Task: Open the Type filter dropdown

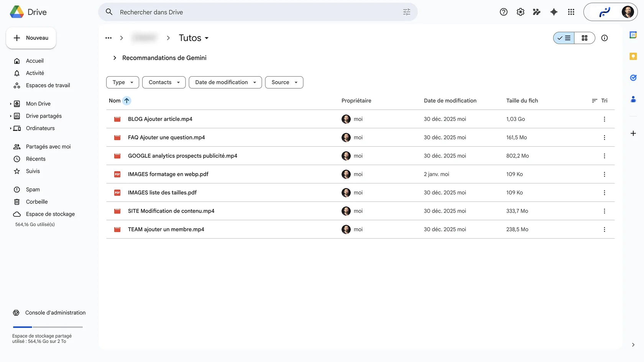Action: click(x=123, y=82)
